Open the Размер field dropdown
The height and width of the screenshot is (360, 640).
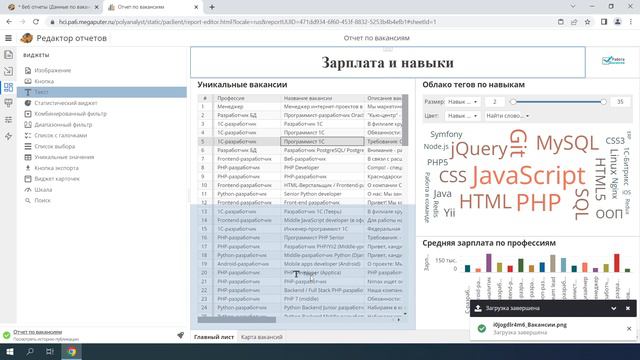(x=462, y=102)
